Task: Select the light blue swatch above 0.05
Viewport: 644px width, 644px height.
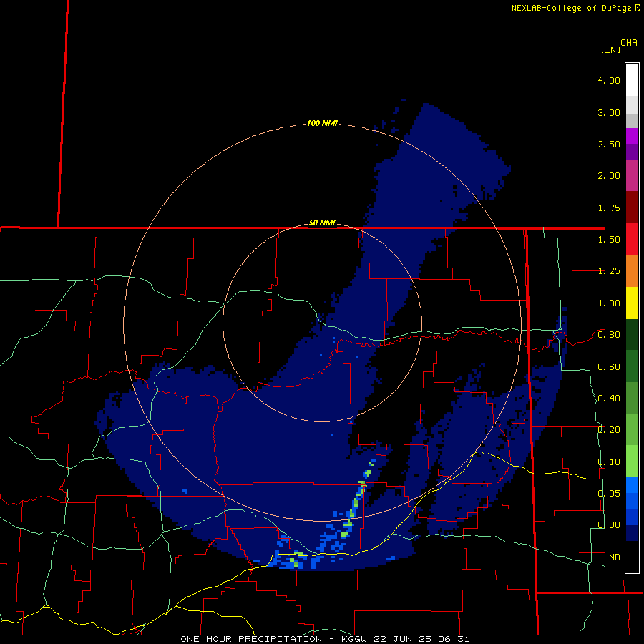Action: coord(632,485)
